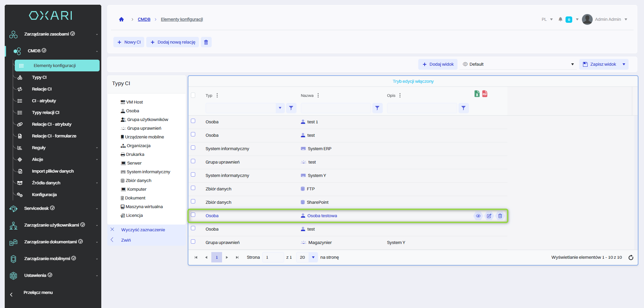Select Serwer in Typy CI tree

(x=134, y=163)
